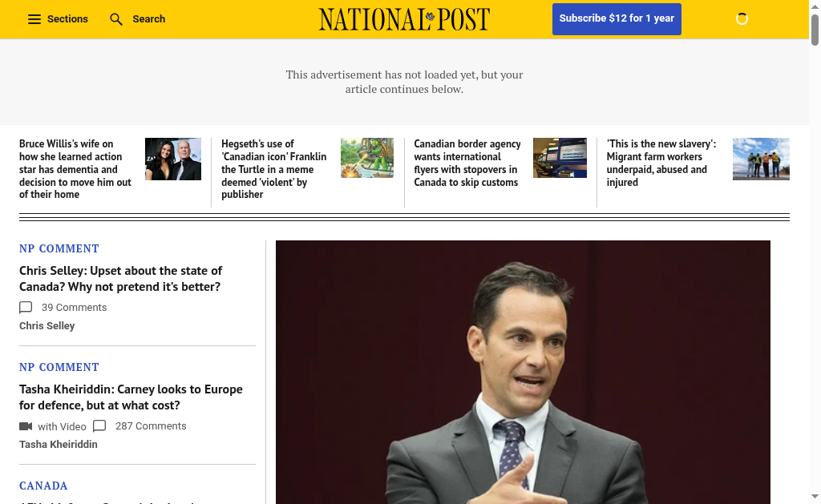Screen dimensions: 821x504
Task: Click migrant farm workers thumbnail photo
Action: point(761,159)
